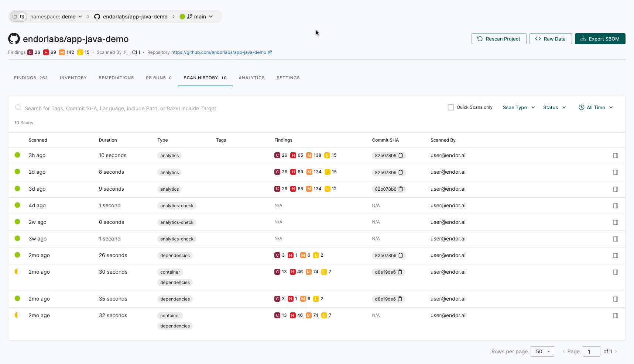The width and height of the screenshot is (634, 364).
Task: Go to next page arrow
Action: [x=616, y=351]
